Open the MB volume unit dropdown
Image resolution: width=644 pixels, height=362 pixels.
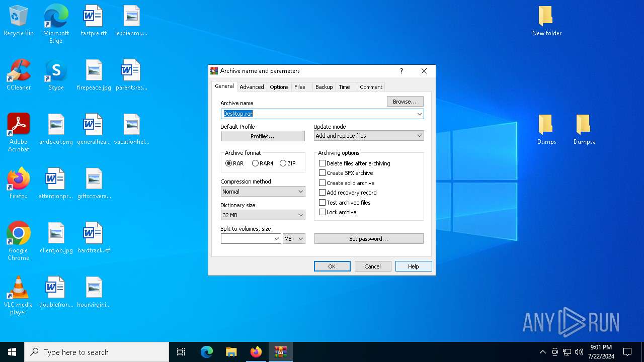tap(294, 239)
